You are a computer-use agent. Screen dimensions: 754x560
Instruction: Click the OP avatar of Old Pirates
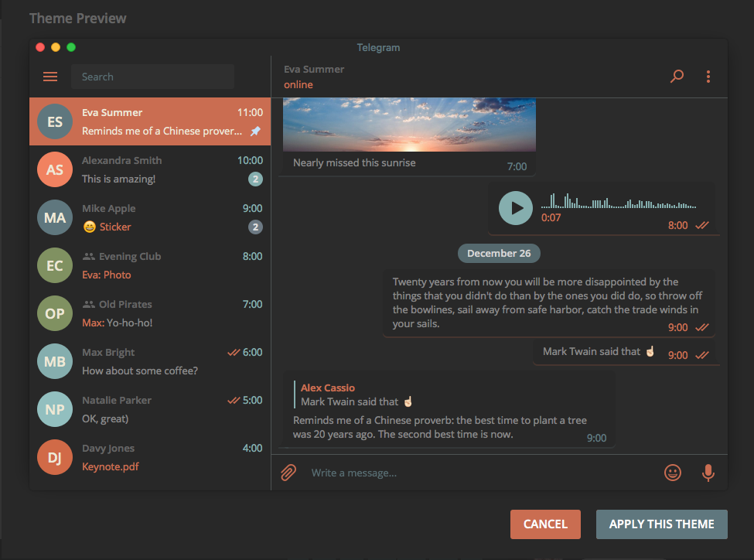coord(55,313)
